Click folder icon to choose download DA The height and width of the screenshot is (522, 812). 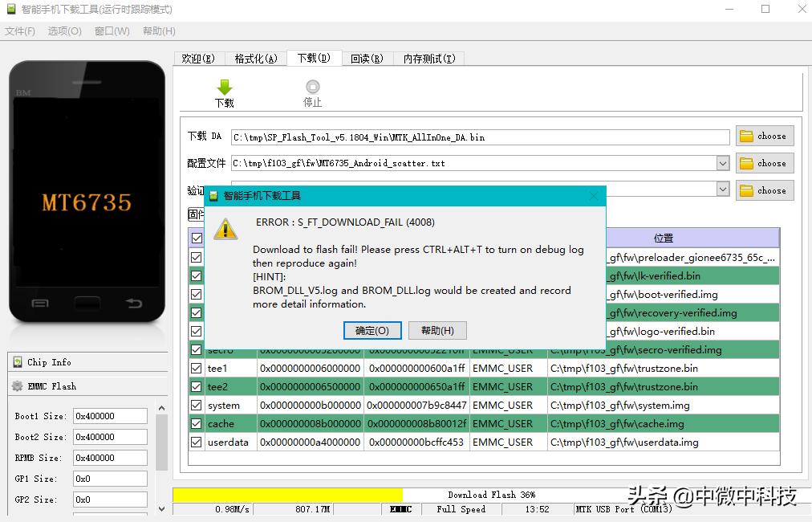point(746,137)
